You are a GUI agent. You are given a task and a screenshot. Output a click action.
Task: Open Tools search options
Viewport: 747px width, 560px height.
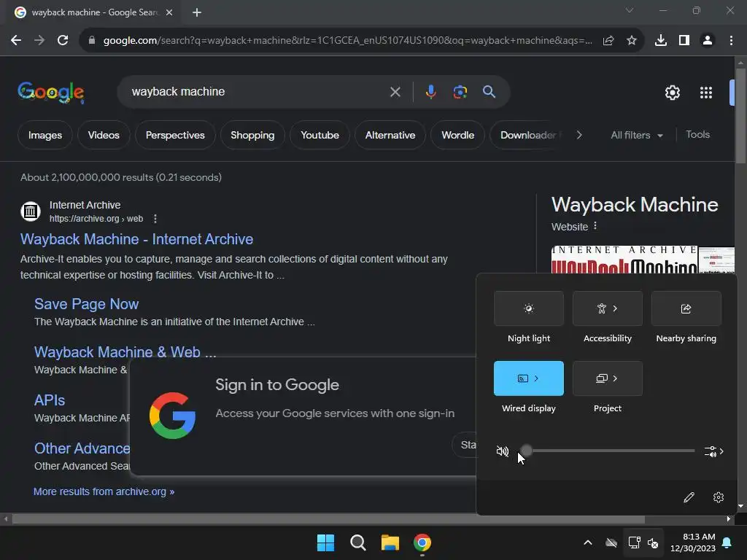[697, 135]
